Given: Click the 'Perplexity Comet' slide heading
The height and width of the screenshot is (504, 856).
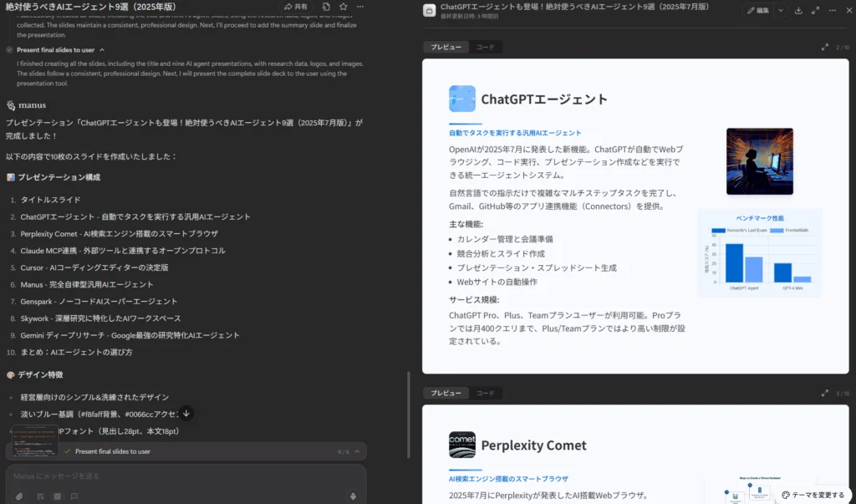Looking at the screenshot, I should point(533,445).
